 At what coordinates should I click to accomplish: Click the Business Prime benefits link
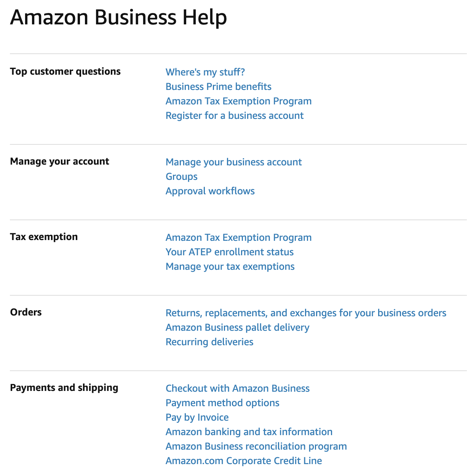[218, 86]
